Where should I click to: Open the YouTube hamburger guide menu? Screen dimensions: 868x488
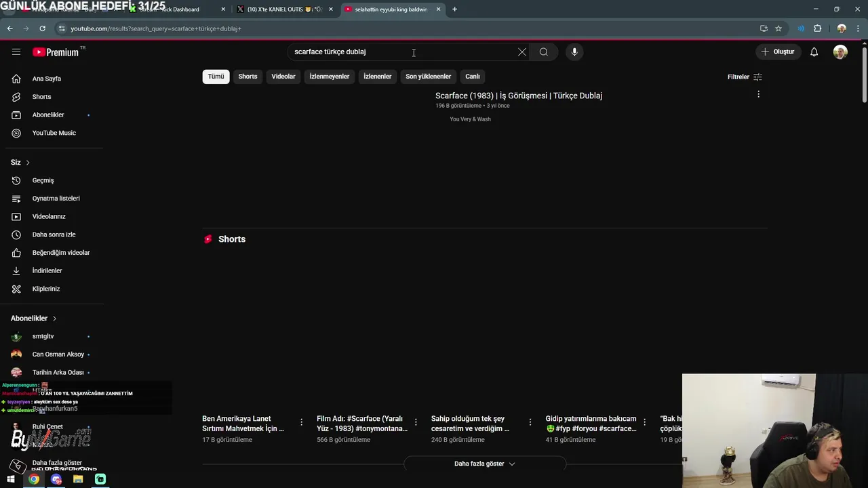pos(16,52)
